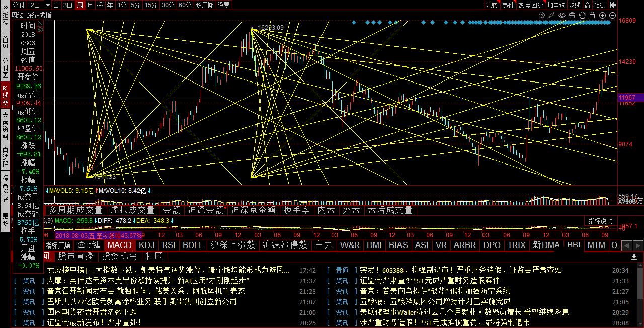Close the data info panel X icon

pos(40,23)
